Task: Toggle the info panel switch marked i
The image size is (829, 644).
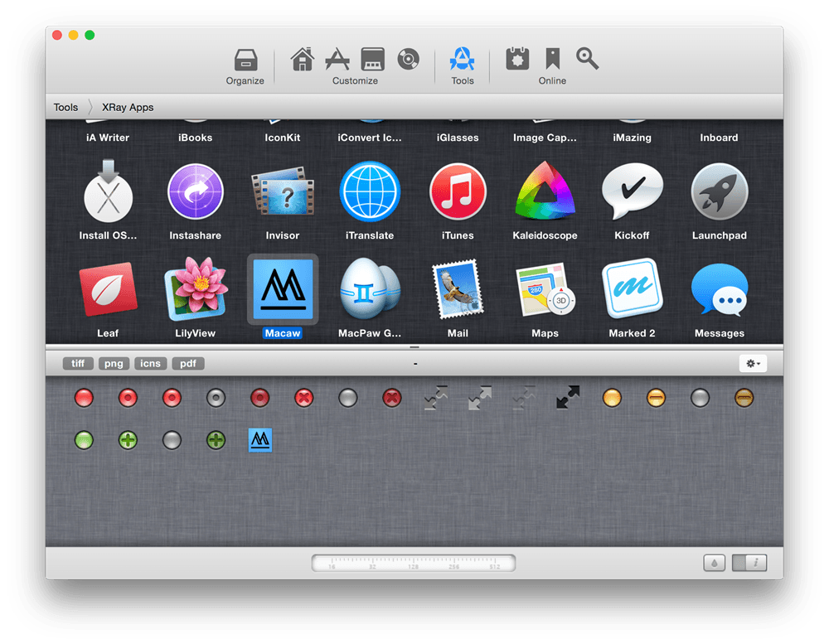Action: [749, 563]
